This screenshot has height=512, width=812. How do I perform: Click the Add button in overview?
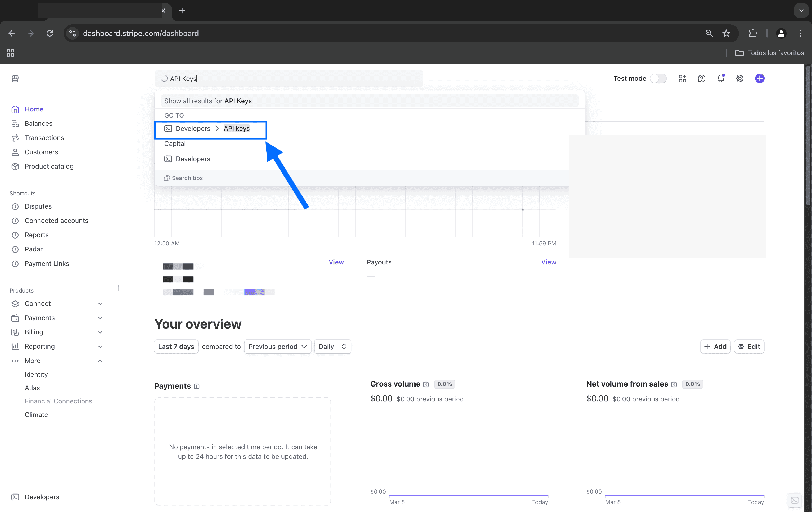pyautogui.click(x=715, y=346)
